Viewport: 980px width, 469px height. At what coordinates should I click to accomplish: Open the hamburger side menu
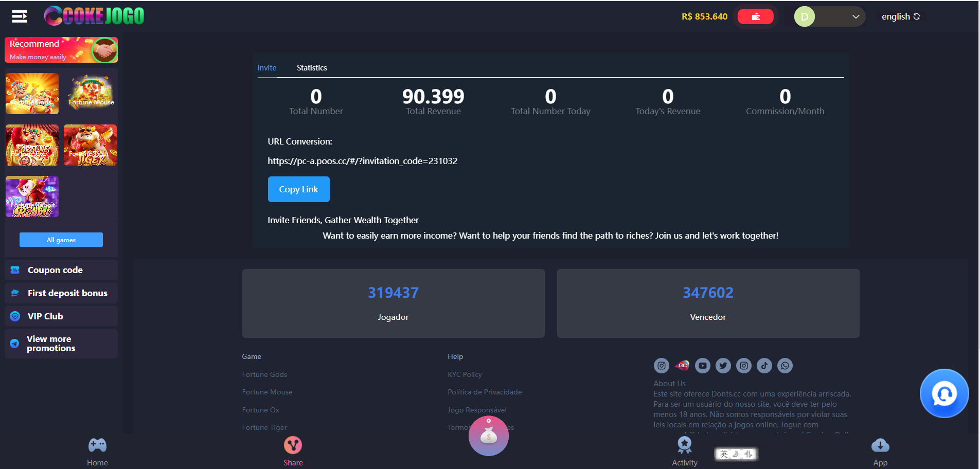20,16
